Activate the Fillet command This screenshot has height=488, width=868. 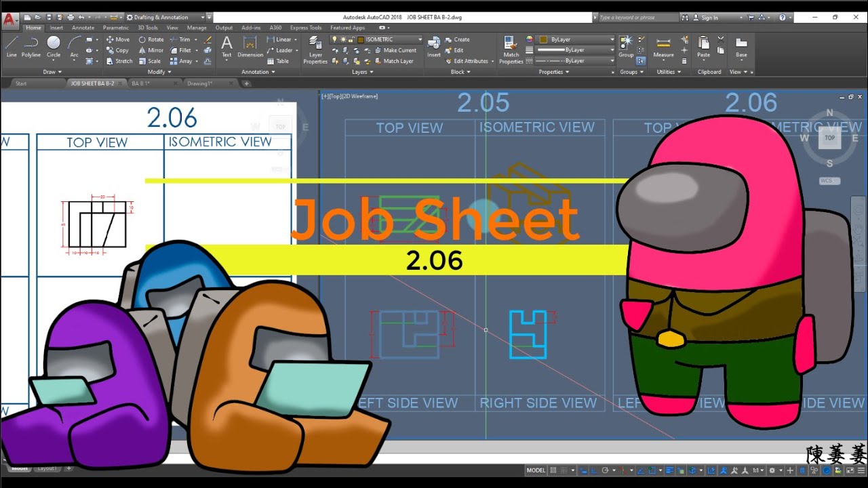180,50
